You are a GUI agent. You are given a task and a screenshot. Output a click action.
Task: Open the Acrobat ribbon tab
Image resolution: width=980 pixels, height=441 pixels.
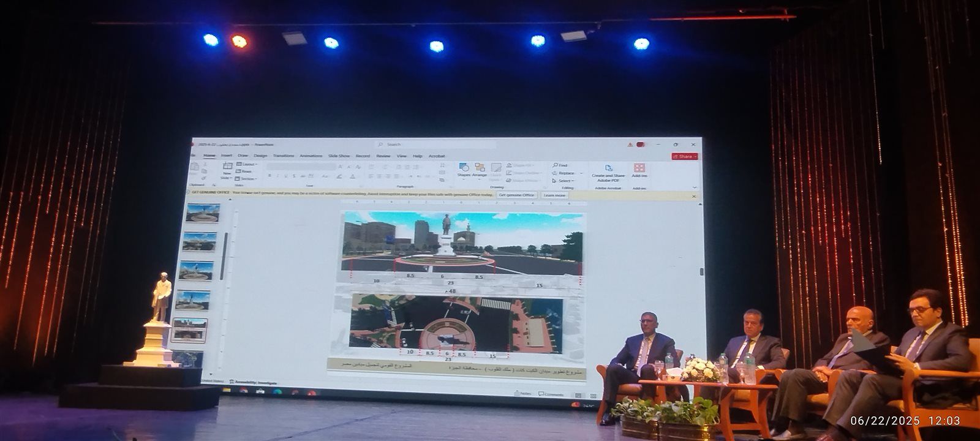[437, 156]
